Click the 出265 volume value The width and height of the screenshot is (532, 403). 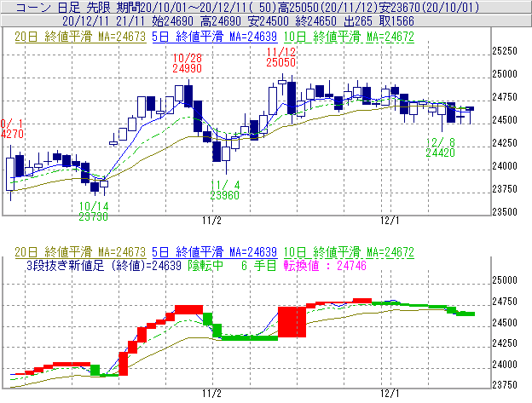(358, 21)
